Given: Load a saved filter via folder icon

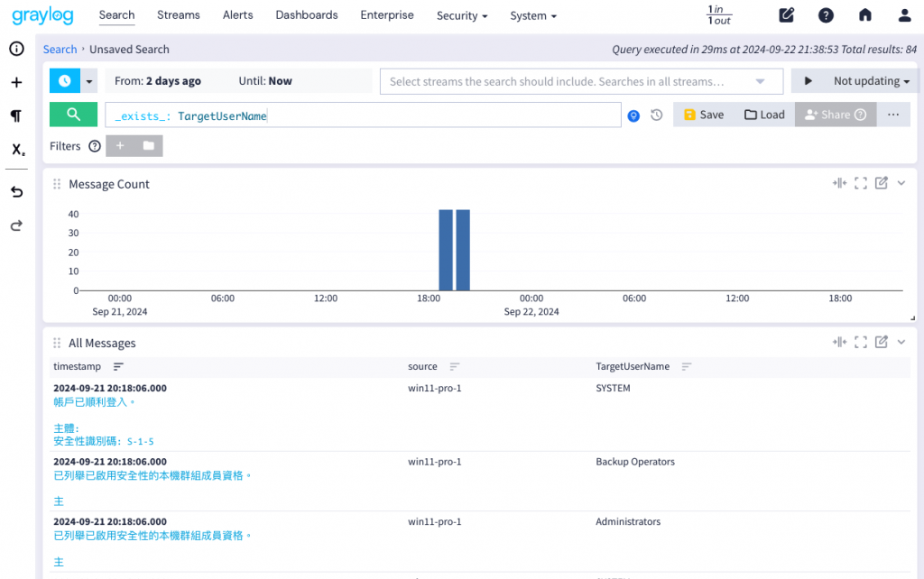Looking at the screenshot, I should (149, 145).
